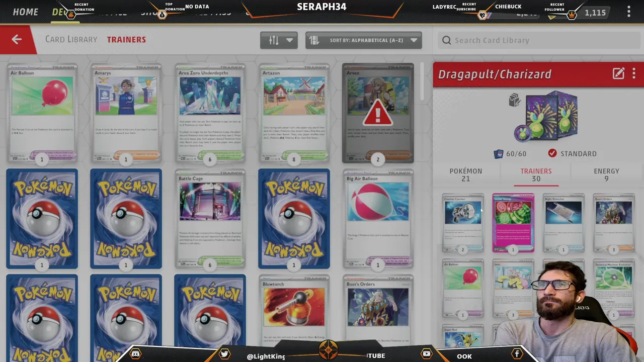
Task: Click the Card Library breadcrumb
Action: [71, 39]
